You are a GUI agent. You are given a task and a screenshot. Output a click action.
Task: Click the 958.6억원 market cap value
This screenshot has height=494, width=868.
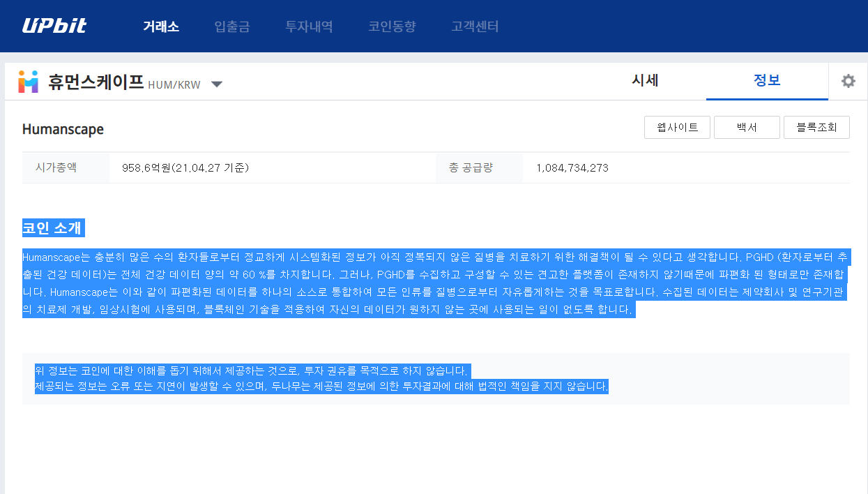click(x=185, y=168)
